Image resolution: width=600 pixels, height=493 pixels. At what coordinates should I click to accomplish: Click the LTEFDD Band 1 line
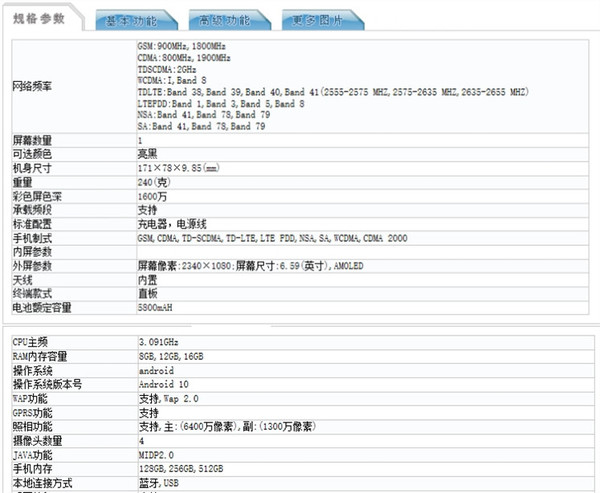click(221, 104)
